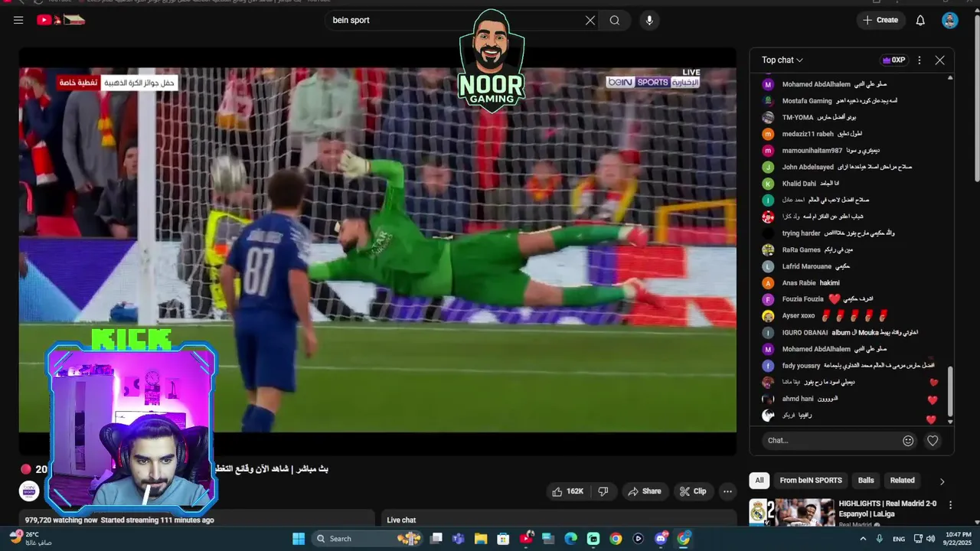Open the clock showing 10:47 PM

(x=958, y=539)
